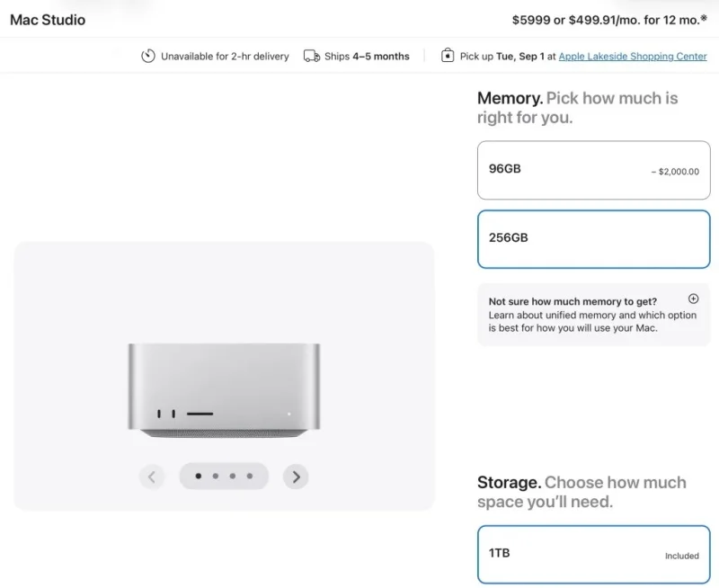This screenshot has height=588, width=719.
Task: Expand the plus icon for memory help
Action: (x=693, y=298)
